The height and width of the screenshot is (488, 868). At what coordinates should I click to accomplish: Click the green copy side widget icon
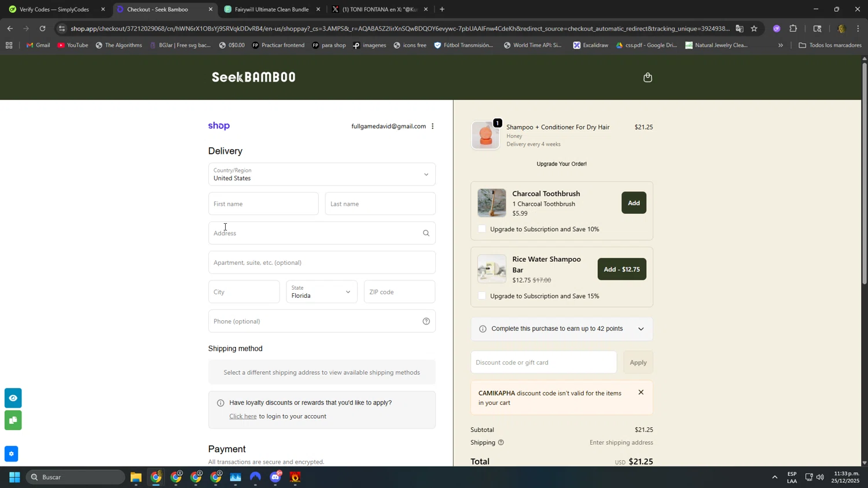(13, 420)
